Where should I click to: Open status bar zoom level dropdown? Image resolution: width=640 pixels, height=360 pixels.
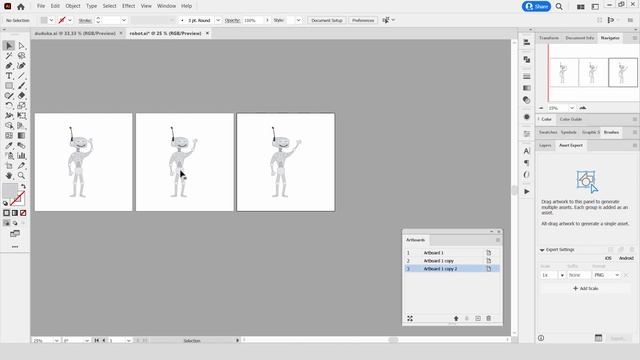[56, 340]
